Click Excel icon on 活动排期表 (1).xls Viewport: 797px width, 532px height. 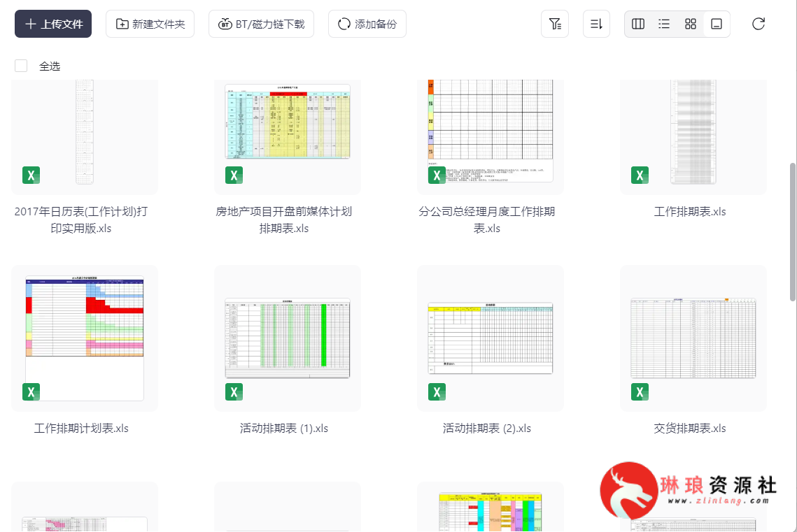click(x=234, y=392)
